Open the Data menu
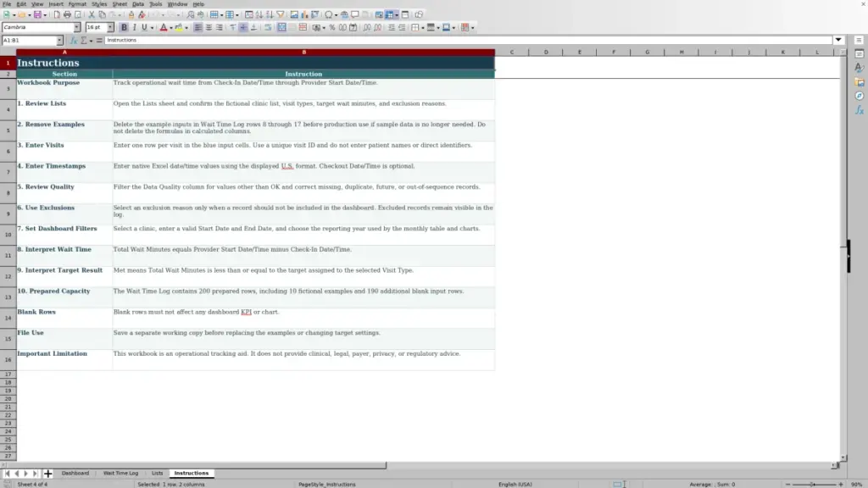This screenshot has height=488, width=868. (138, 4)
